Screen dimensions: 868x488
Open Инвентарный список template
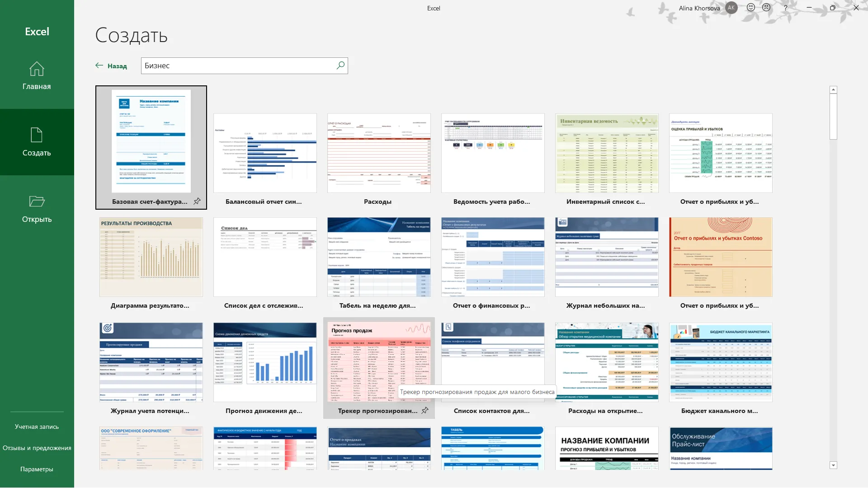coord(607,153)
